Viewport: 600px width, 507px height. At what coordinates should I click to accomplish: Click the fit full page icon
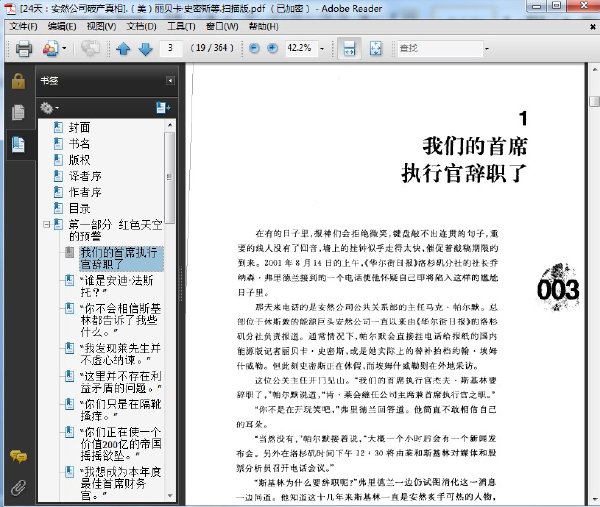[376, 49]
